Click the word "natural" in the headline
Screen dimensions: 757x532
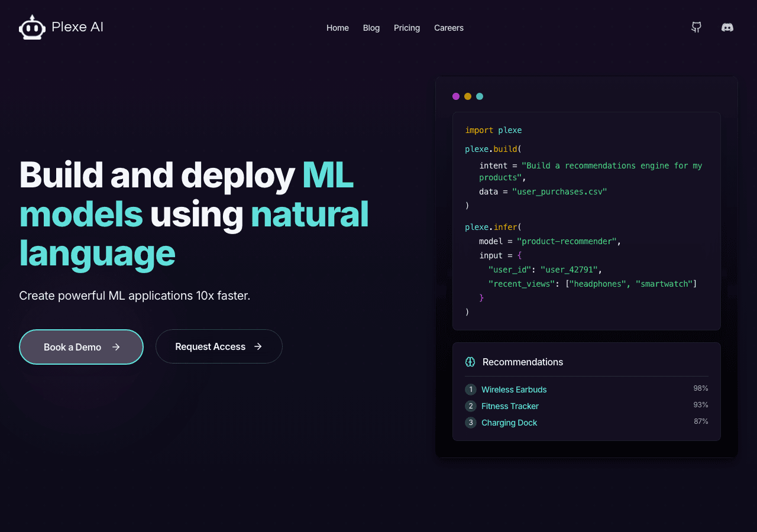(x=310, y=214)
